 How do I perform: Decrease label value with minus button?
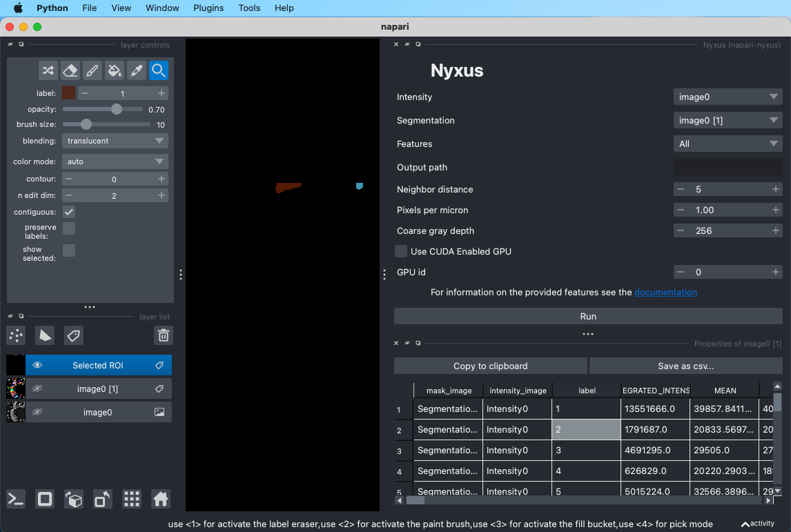coord(85,93)
